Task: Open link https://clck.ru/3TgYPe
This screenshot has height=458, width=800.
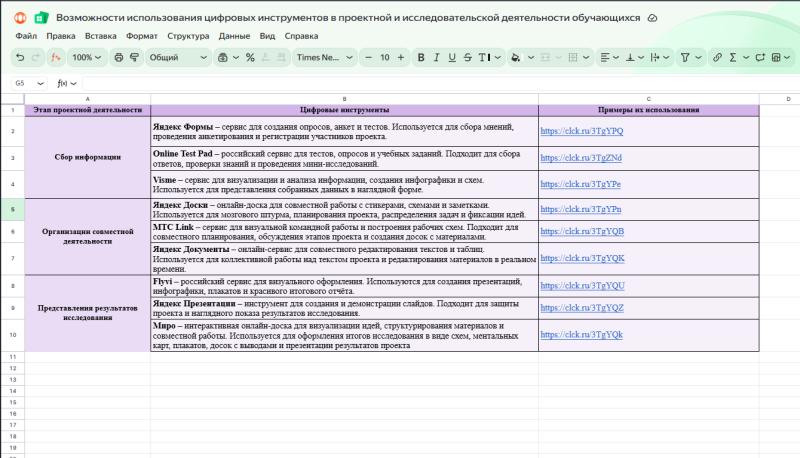Action: [x=580, y=184]
